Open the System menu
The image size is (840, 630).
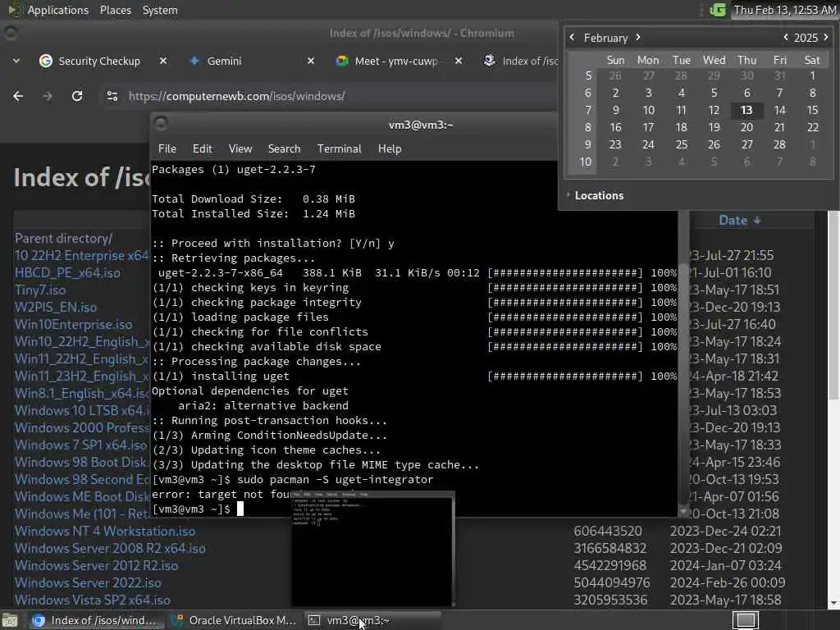pos(160,10)
